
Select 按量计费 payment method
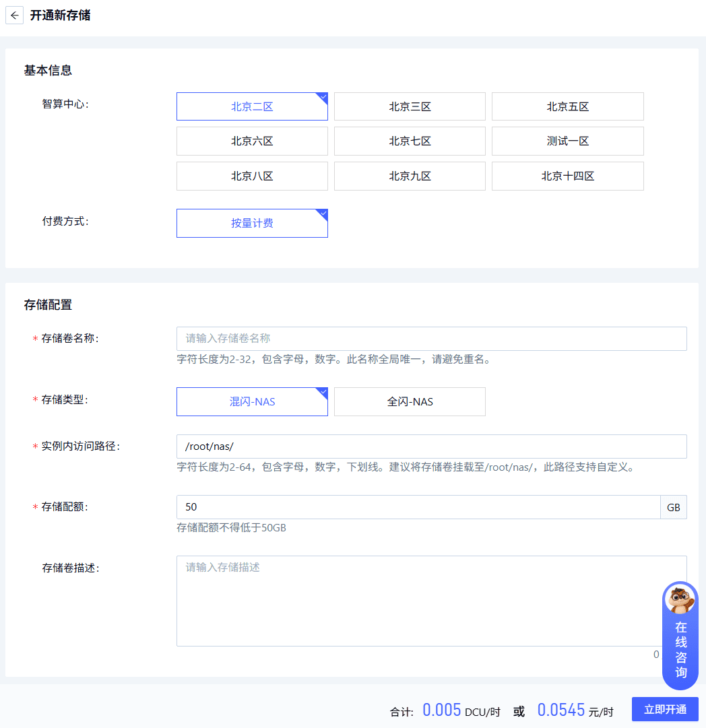click(252, 224)
